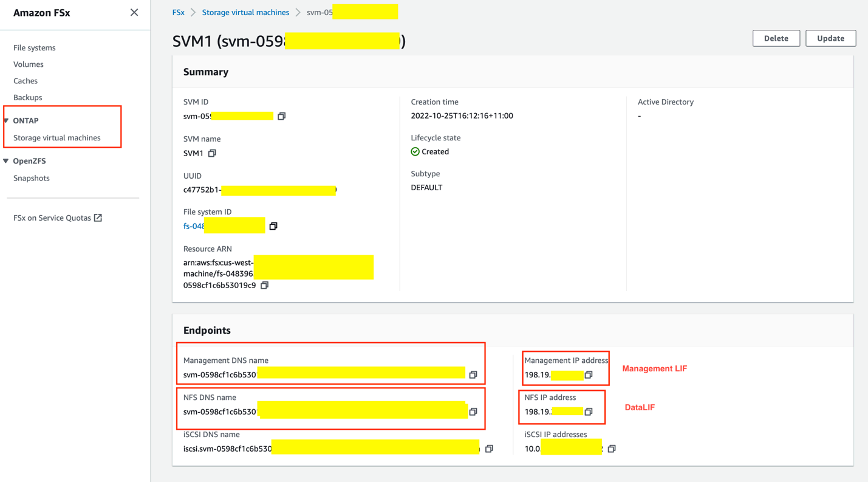Collapse the ONTAP section
This screenshot has width=868, height=482.
tap(6, 121)
